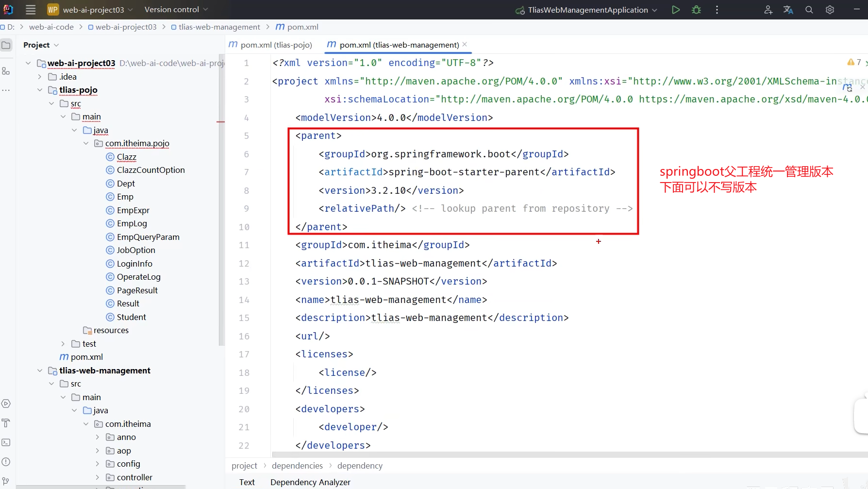Click tlias-web-management in breadcrumb path
The height and width of the screenshot is (489, 868).
pyautogui.click(x=219, y=27)
